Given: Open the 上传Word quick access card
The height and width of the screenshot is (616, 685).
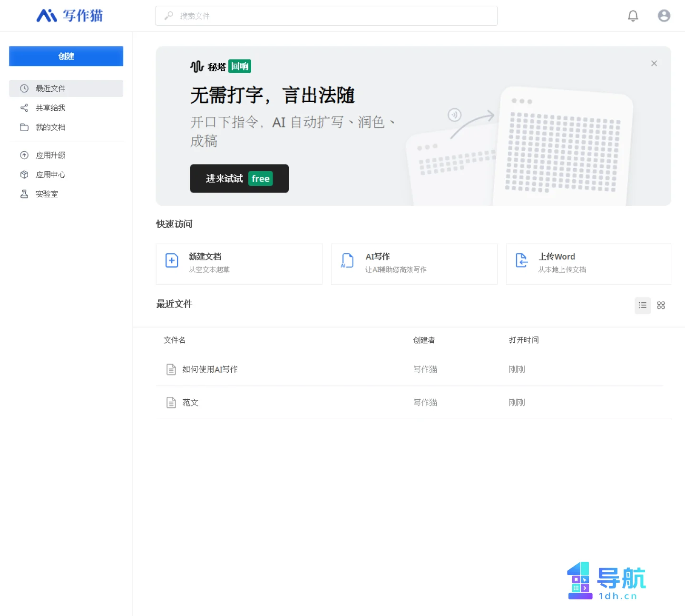Looking at the screenshot, I should click(589, 264).
